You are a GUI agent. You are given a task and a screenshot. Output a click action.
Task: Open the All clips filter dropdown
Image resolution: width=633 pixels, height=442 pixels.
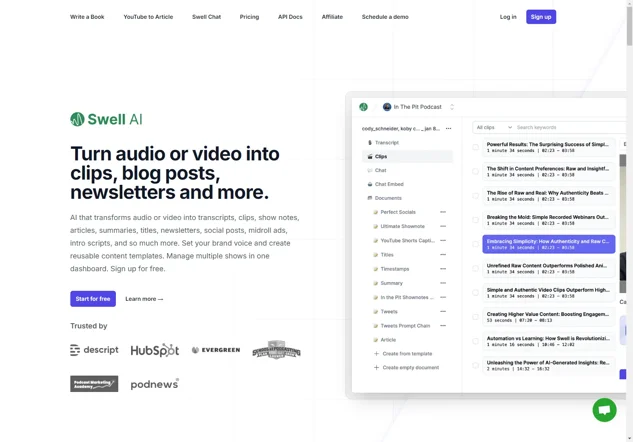[494, 128]
